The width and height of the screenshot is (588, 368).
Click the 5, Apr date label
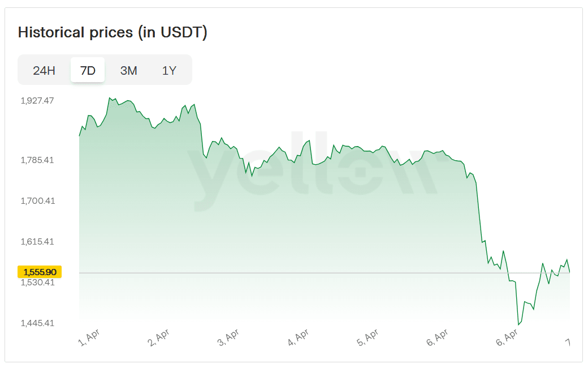[367, 338]
